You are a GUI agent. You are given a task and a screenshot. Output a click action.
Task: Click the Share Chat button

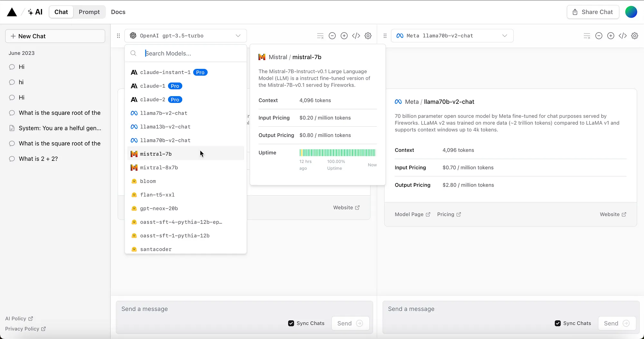(x=593, y=12)
